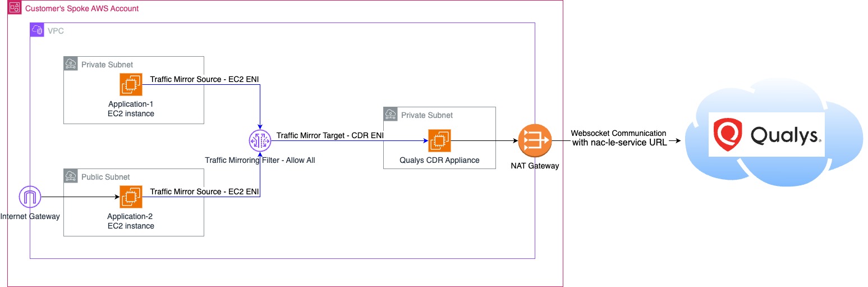Select the "Customer's Spoke AWS Account" label
This screenshot has width=868, height=287.
tap(82, 8)
